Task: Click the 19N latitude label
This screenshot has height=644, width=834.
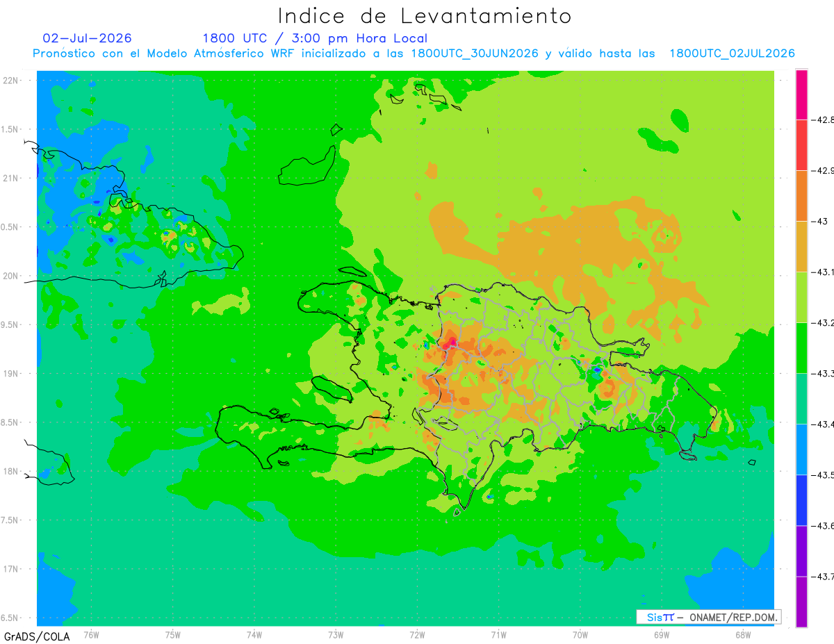Action: 11,374
